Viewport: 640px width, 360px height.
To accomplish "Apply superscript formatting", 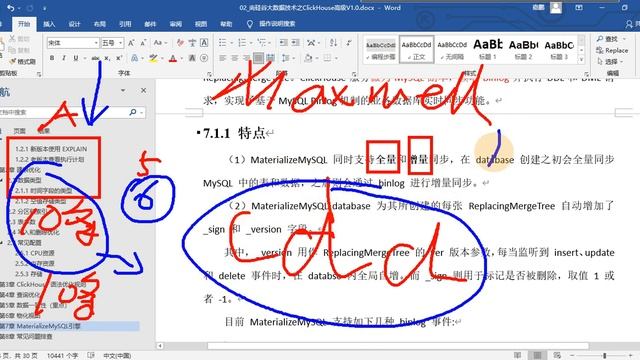I will click(119, 58).
